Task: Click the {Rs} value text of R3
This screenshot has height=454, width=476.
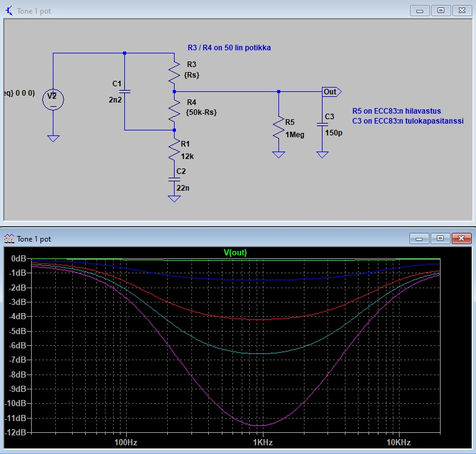Action: click(192, 75)
